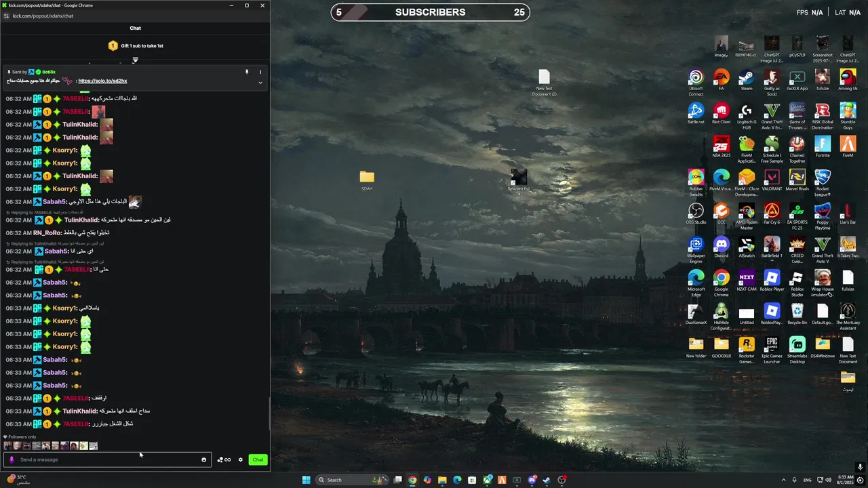Select Streamlabs Desktop shortcut
Screen dimensions: 868x488
tap(797, 350)
